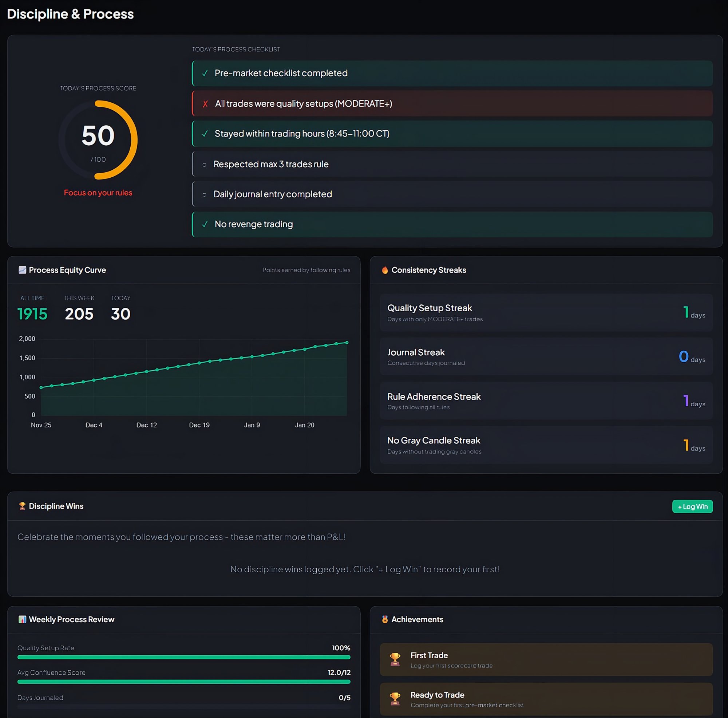Click the First Trade trophy icon

395,659
